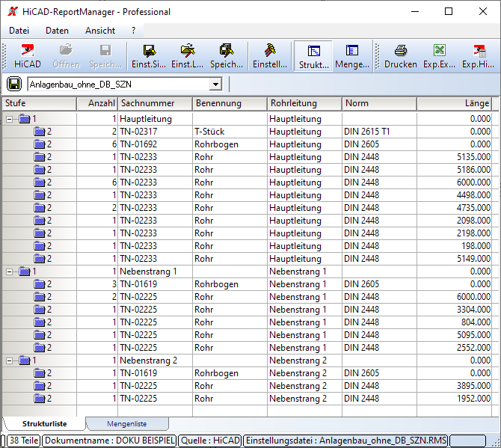Collapse the Hauptleitung tree node
The width and height of the screenshot is (501, 448).
[10, 119]
